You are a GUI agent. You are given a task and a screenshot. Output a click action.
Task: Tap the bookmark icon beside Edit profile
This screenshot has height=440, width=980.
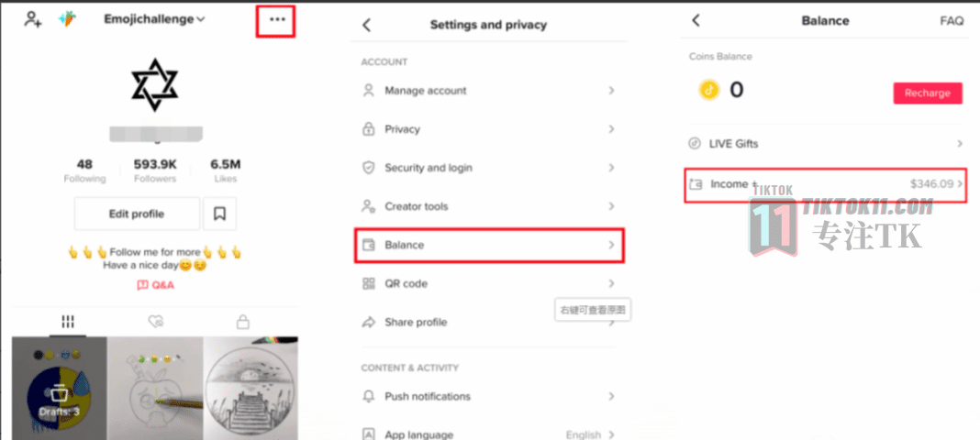[219, 214]
